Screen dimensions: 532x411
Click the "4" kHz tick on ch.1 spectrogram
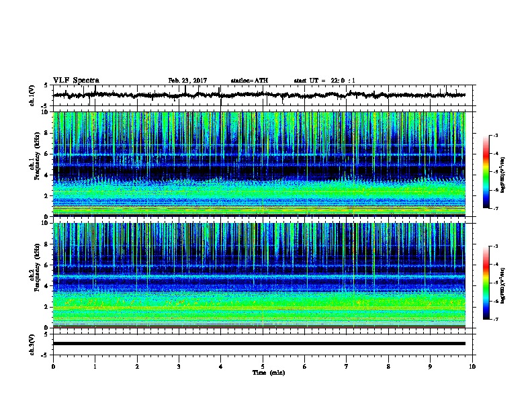(x=47, y=175)
